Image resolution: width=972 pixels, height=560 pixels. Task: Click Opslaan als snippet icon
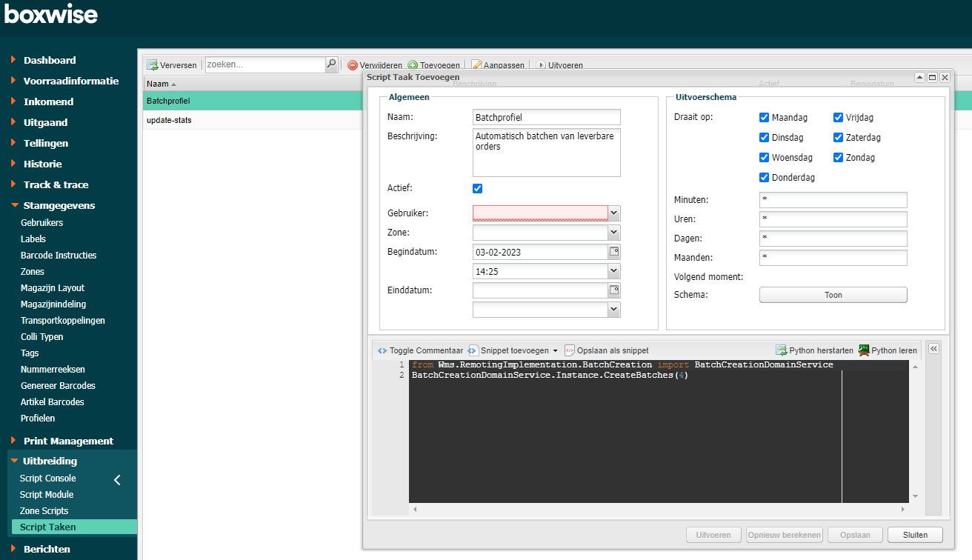point(570,350)
